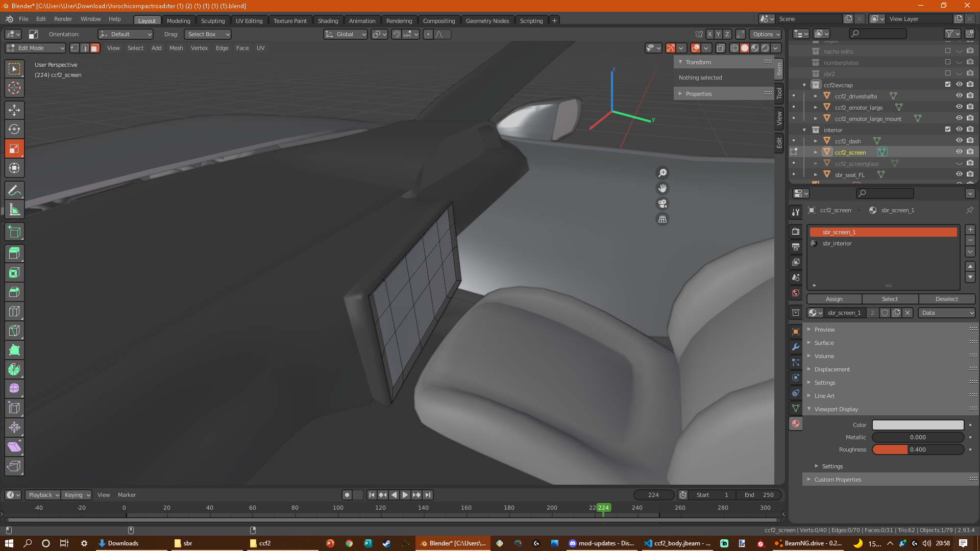980x551 pixels.
Task: Open the Global transform orientation dropdown
Action: click(x=346, y=34)
